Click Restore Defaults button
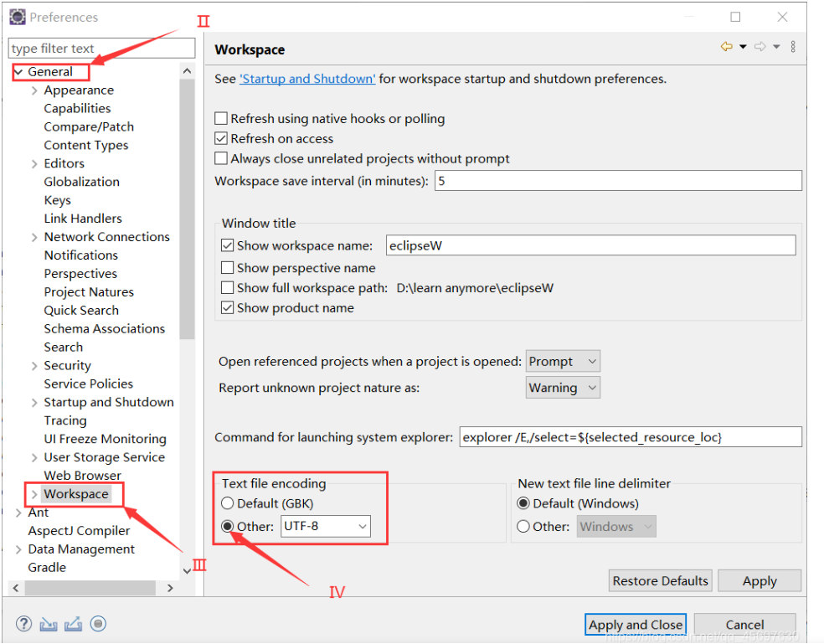This screenshot has width=824, height=644. pyautogui.click(x=661, y=581)
